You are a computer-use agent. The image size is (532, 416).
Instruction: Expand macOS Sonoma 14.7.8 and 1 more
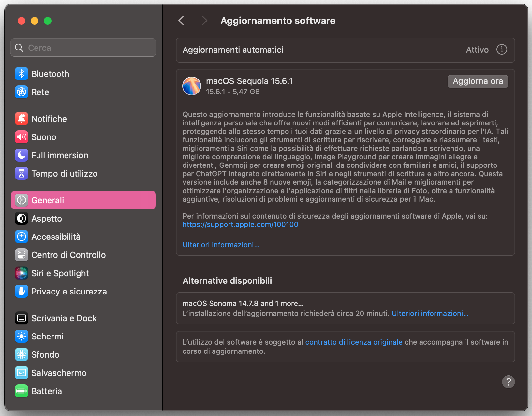pos(243,303)
